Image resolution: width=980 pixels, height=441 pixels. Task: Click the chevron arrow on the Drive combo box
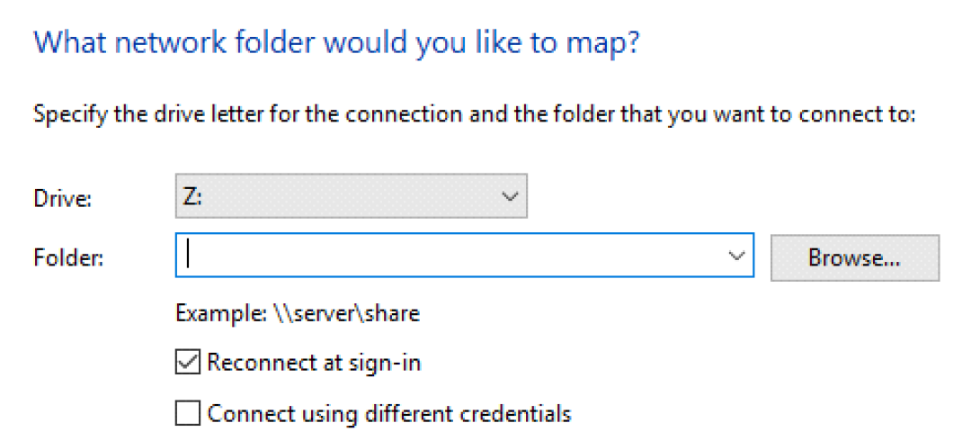coord(509,197)
